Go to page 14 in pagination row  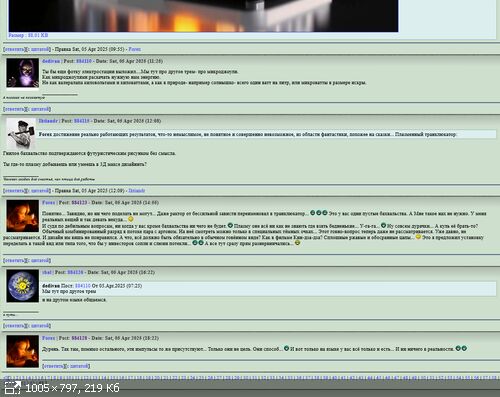tap(104, 378)
